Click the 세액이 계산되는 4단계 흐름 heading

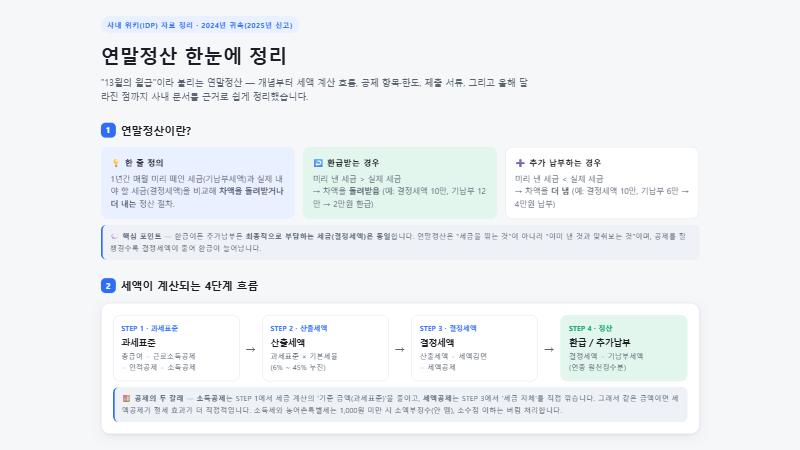(x=189, y=286)
